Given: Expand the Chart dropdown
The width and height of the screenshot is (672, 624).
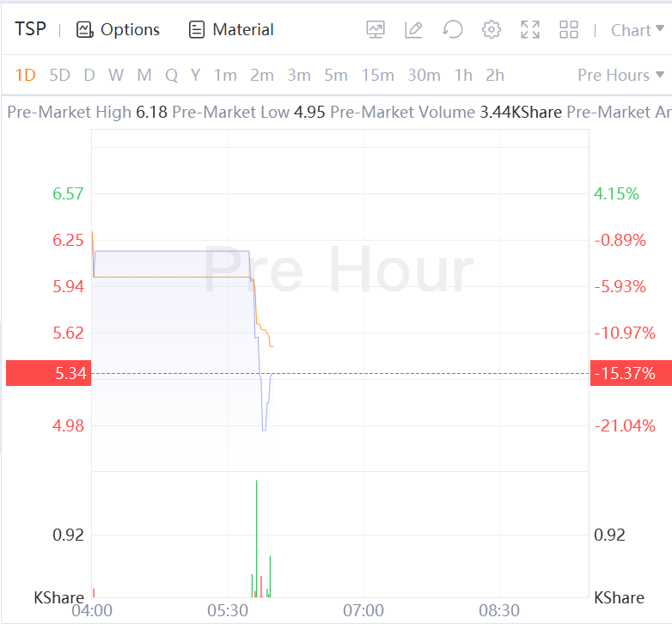Looking at the screenshot, I should point(637,30).
